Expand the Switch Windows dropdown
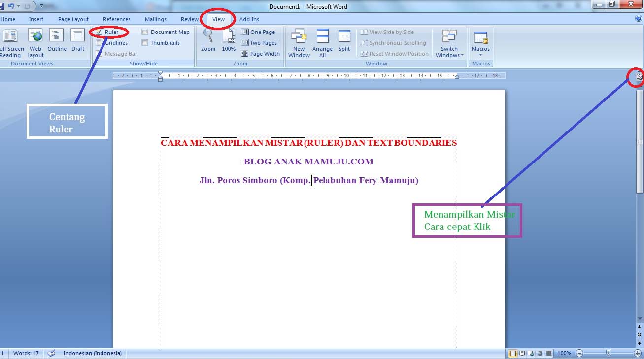Screen dimensions: 644x359 pos(449,43)
